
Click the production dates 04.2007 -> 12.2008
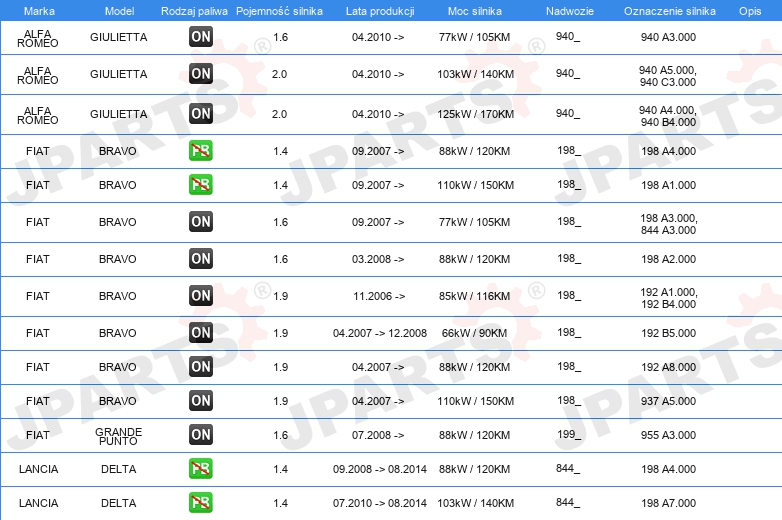pos(380,333)
